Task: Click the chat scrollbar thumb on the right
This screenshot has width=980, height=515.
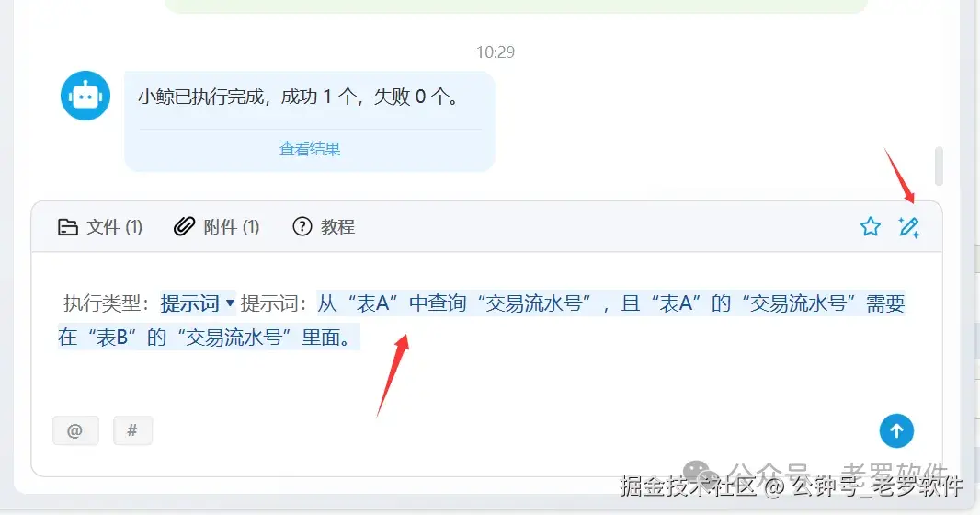Action: coord(938,166)
